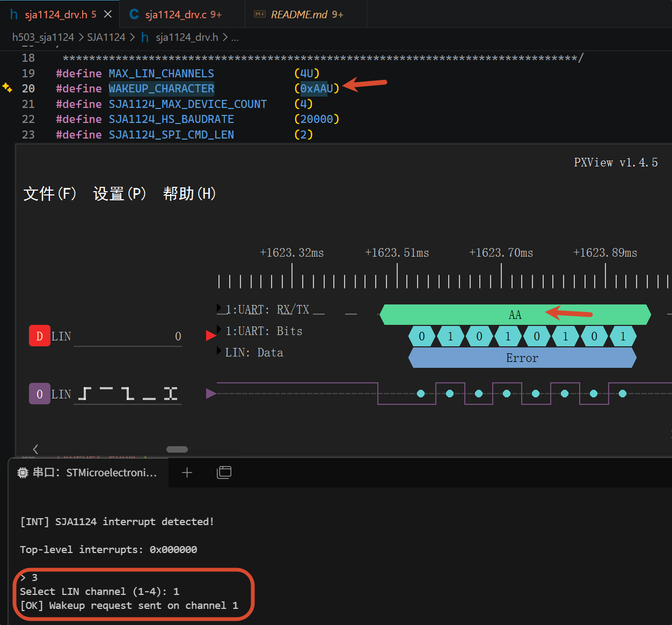Click the WAKEUP_CHARACTER macro name
The height and width of the screenshot is (625, 672).
click(162, 89)
